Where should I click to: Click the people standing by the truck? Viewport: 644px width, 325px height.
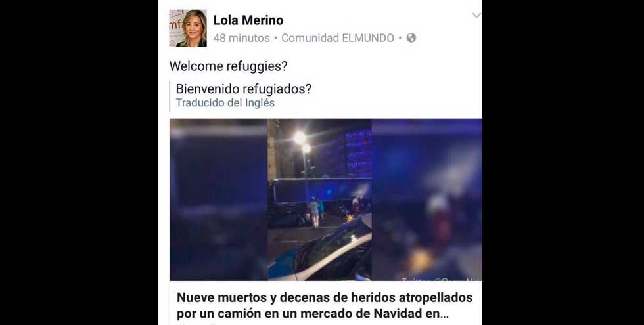coord(316,211)
